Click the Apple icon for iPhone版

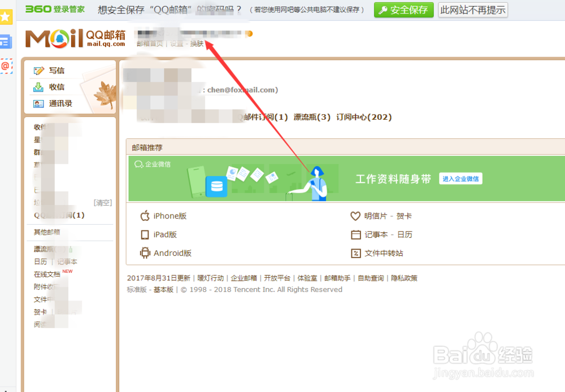pyautogui.click(x=145, y=216)
